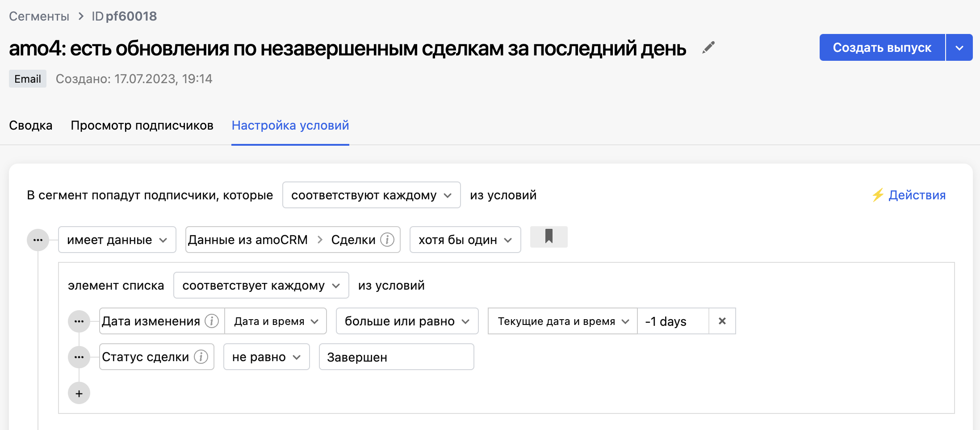Expand arrow beside 'Создать выпуск' button

(x=959, y=47)
